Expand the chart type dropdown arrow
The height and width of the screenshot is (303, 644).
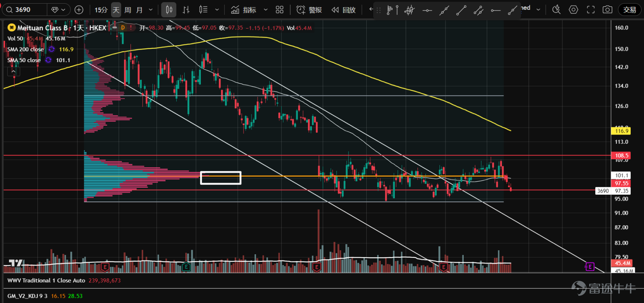click(217, 10)
